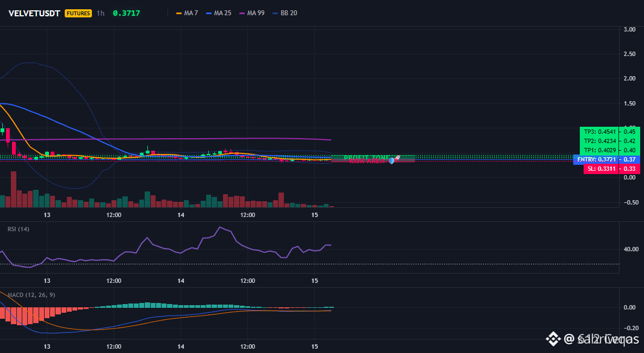The width and height of the screenshot is (644, 353).
Task: Click the MACD (12, 26, 9) indicator title
Action: [x=31, y=295]
